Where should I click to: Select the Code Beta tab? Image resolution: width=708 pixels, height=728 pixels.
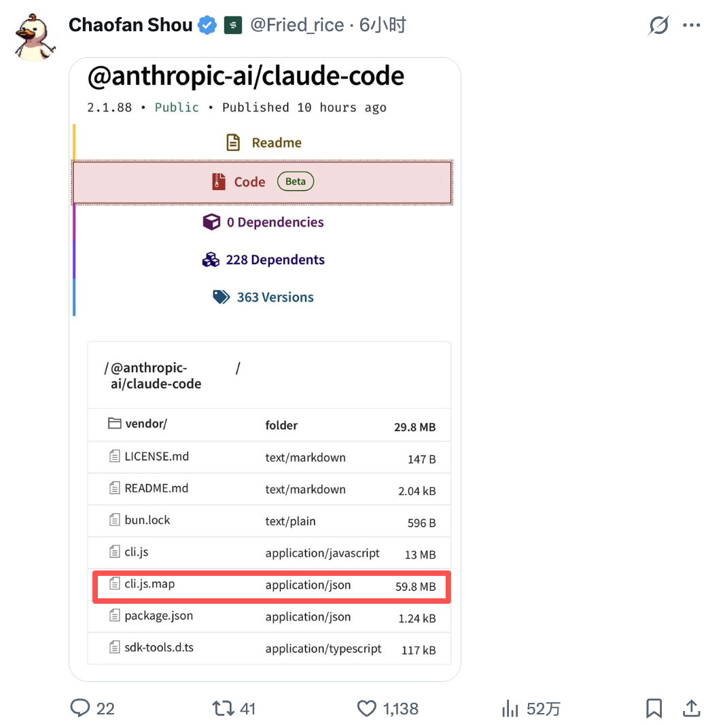click(262, 182)
